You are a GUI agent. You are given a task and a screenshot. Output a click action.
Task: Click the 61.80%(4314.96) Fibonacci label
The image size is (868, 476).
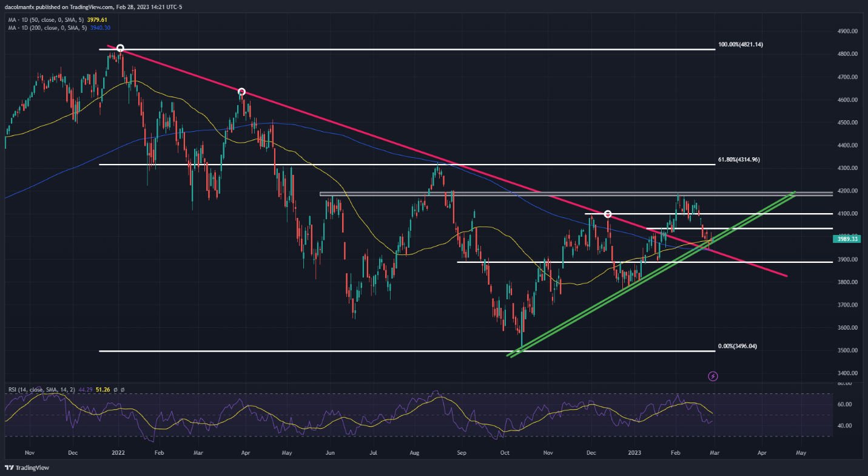point(738,160)
